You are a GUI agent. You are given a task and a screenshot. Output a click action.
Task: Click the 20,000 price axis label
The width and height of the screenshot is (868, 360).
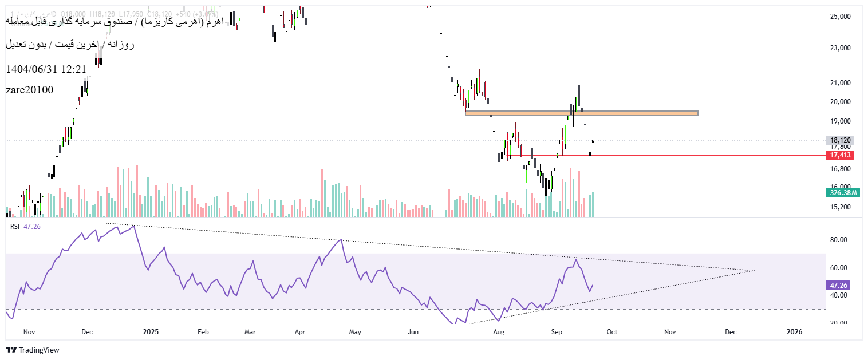coord(841,102)
